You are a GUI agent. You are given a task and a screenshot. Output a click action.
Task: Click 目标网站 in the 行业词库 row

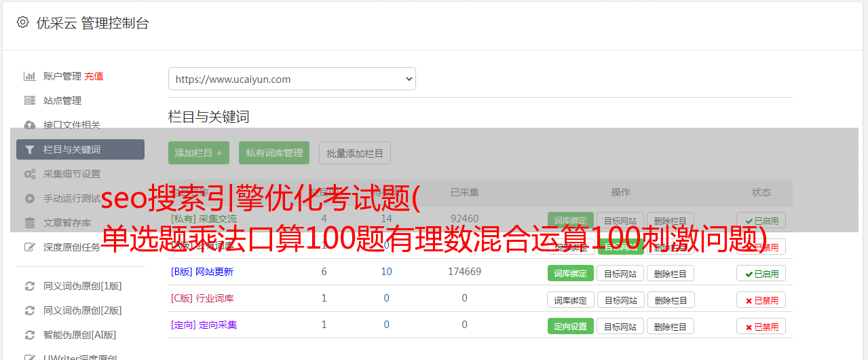pos(620,300)
